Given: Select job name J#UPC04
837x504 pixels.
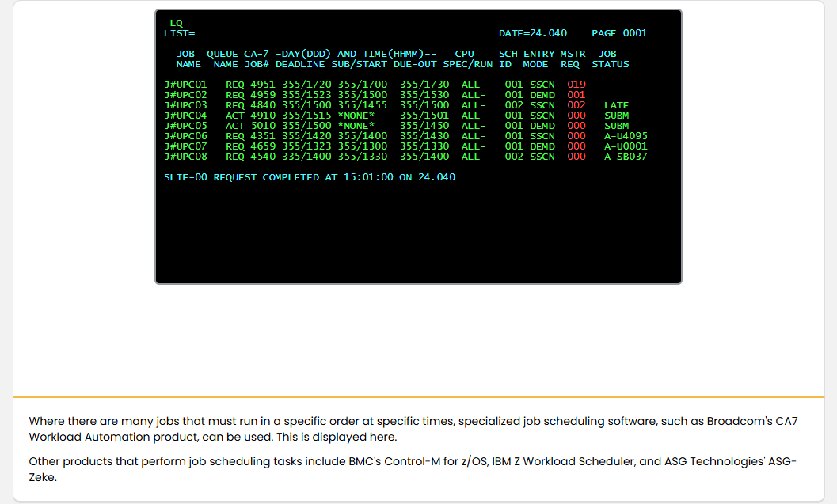Looking at the screenshot, I should (x=185, y=116).
